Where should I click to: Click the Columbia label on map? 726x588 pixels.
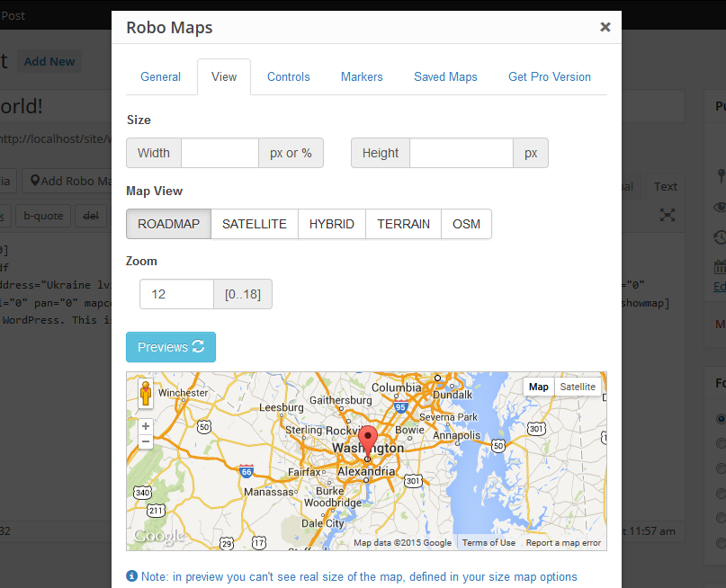397,388
